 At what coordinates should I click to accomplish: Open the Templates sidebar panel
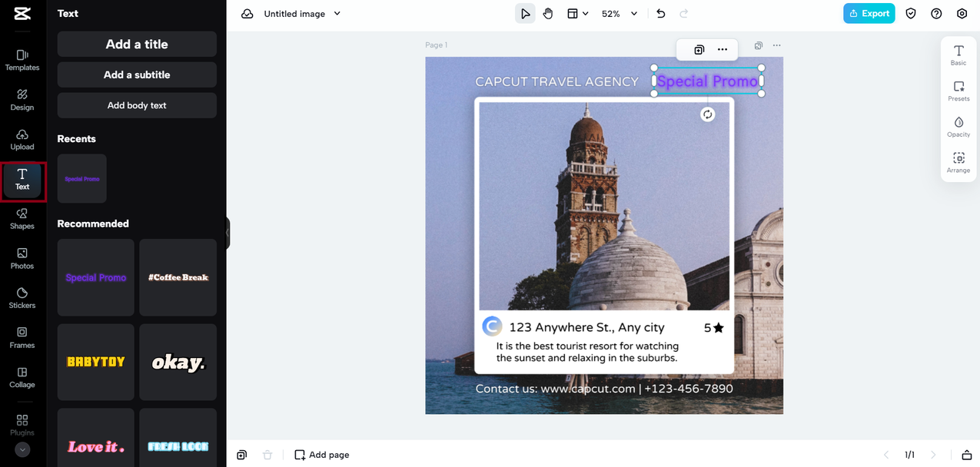[22, 60]
